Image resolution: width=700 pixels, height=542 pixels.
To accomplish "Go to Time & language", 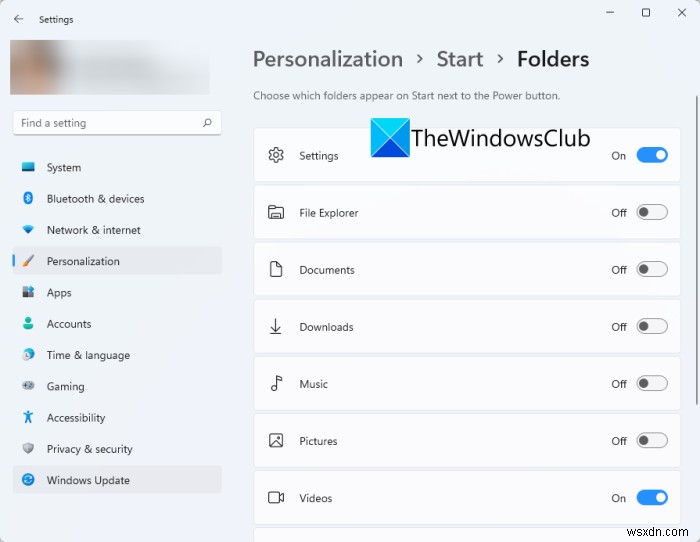I will (x=117, y=355).
